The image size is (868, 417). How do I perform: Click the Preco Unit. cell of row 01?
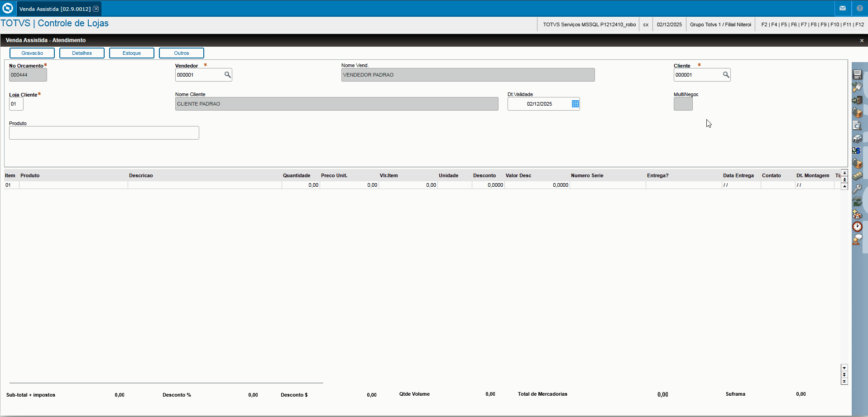349,185
